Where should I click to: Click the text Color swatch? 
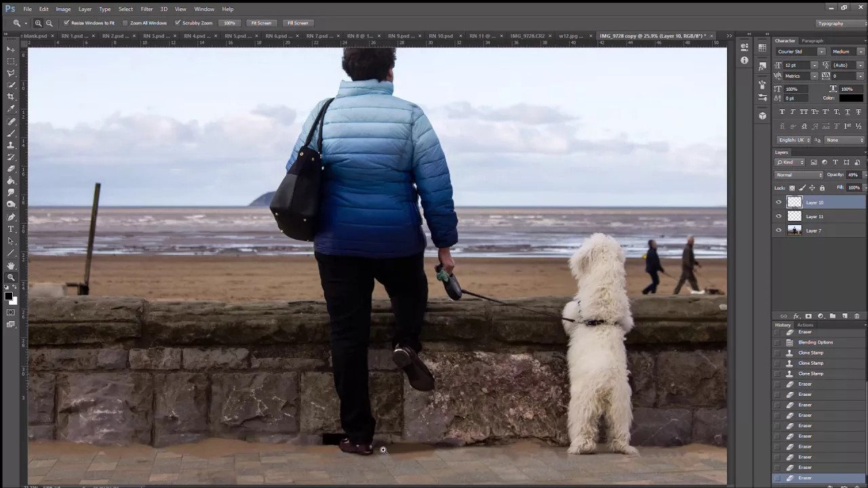(851, 98)
